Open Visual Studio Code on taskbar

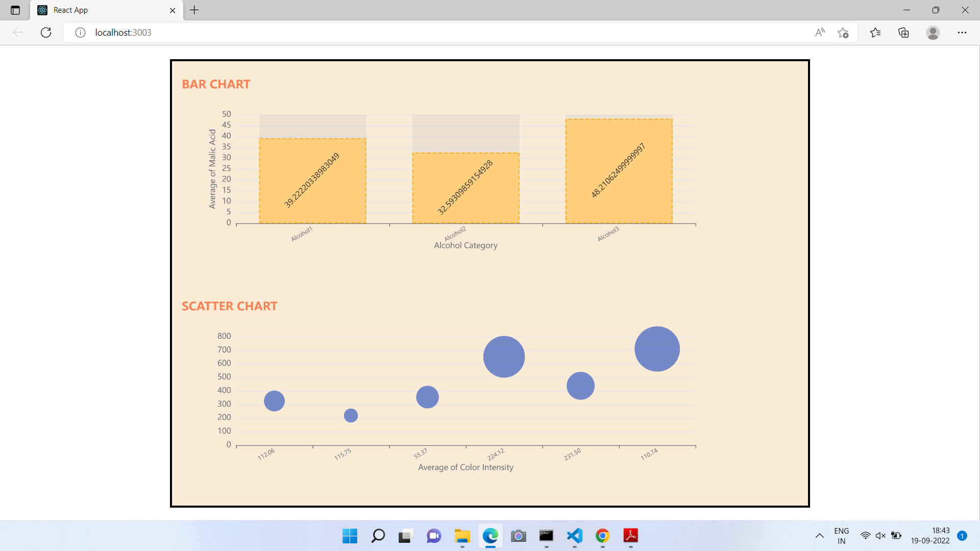tap(574, 536)
